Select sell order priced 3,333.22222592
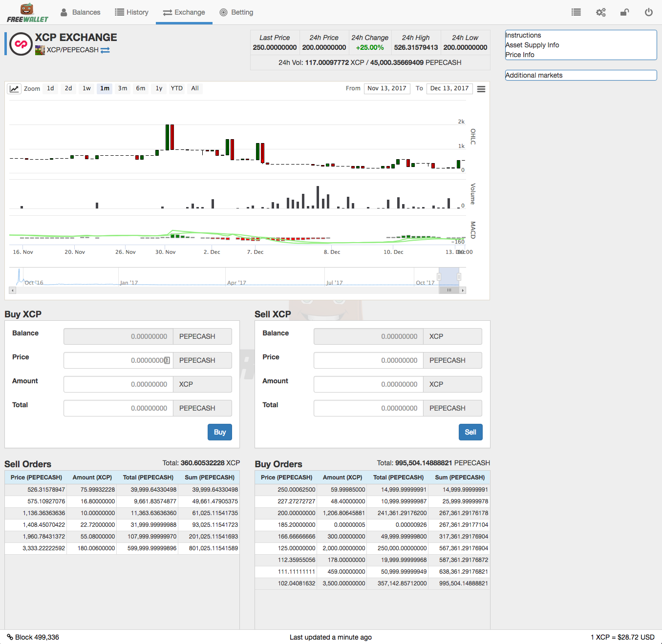 [122, 548]
